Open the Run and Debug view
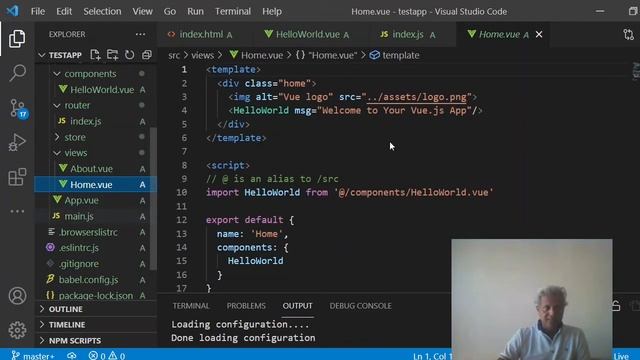640x360 pixels. [x=17, y=142]
